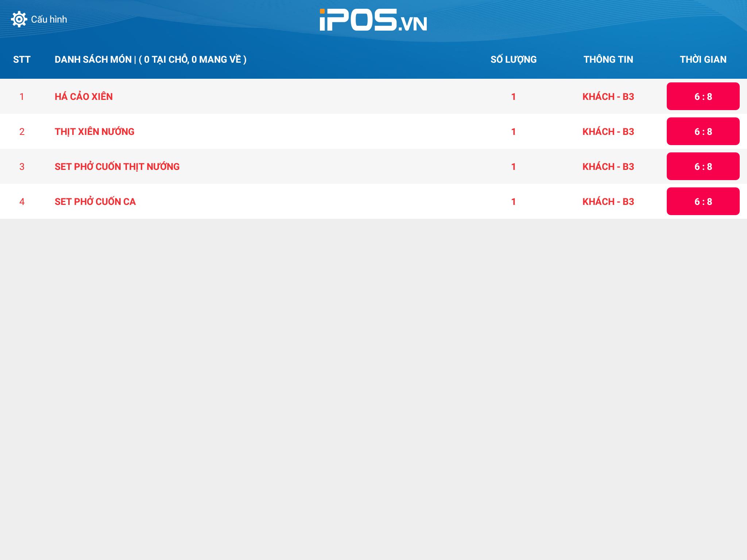This screenshot has height=560, width=747.
Task: Click KHÁCH - B3 in Há Cảo Xiên row
Action: 608,97
